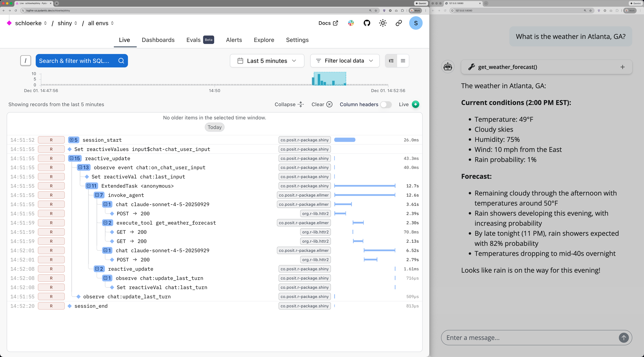This screenshot has height=357, width=644.
Task: Open the Last 5 minutes time range dropdown
Action: (267, 61)
